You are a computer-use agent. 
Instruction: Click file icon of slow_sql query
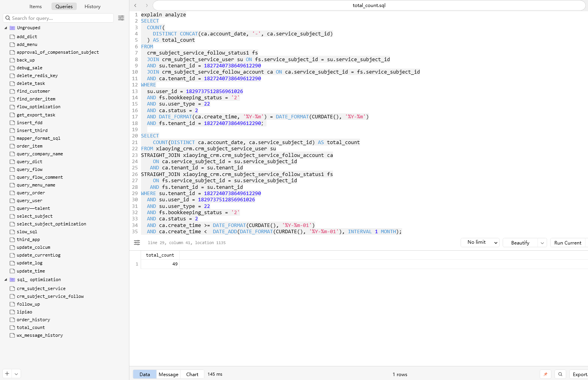[x=12, y=232]
